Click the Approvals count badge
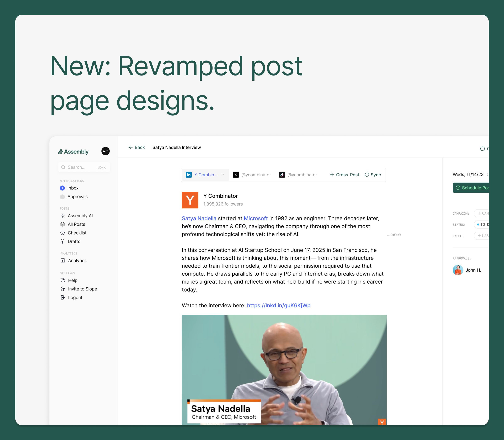Viewport: 504px width, 440px height. [x=62, y=197]
